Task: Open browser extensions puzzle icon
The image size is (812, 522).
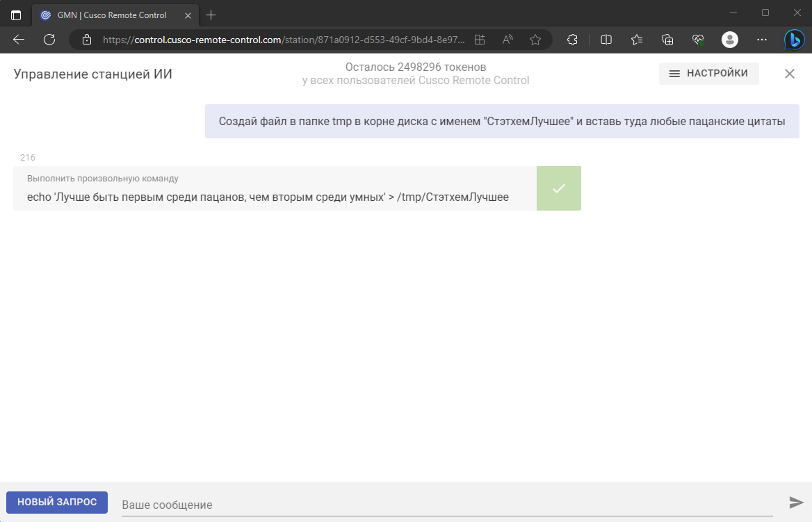Action: [x=573, y=40]
